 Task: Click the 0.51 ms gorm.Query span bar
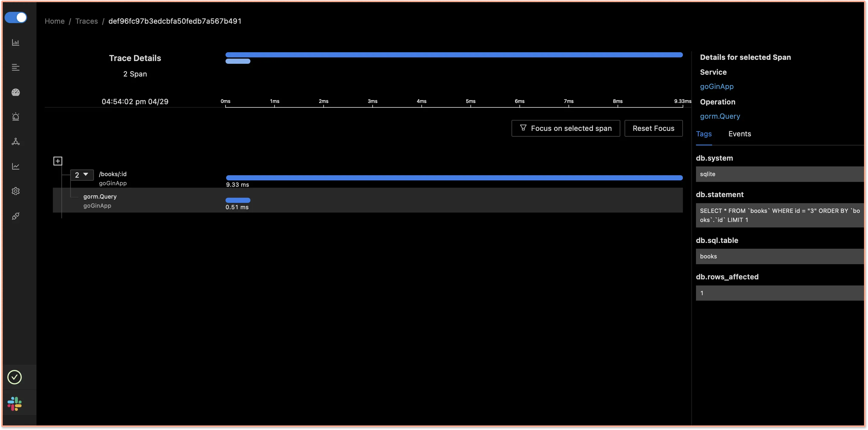point(238,200)
